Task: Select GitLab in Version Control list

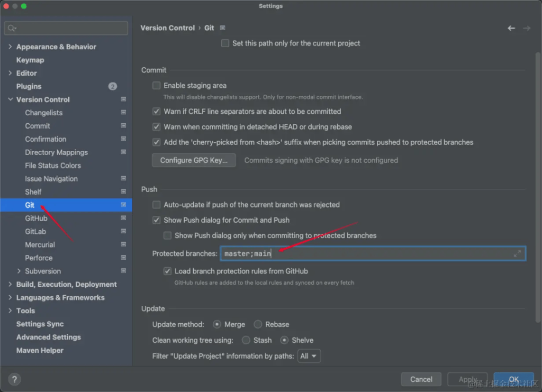Action: pos(35,232)
